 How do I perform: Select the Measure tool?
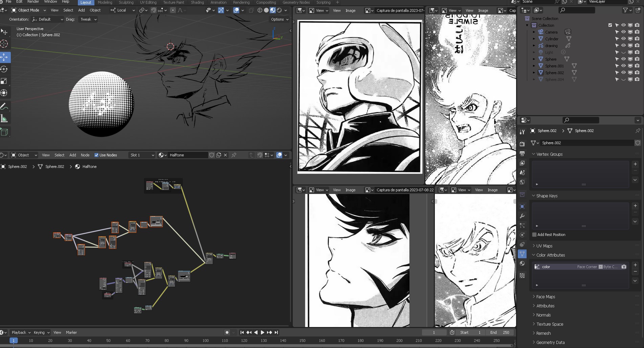(x=4, y=118)
